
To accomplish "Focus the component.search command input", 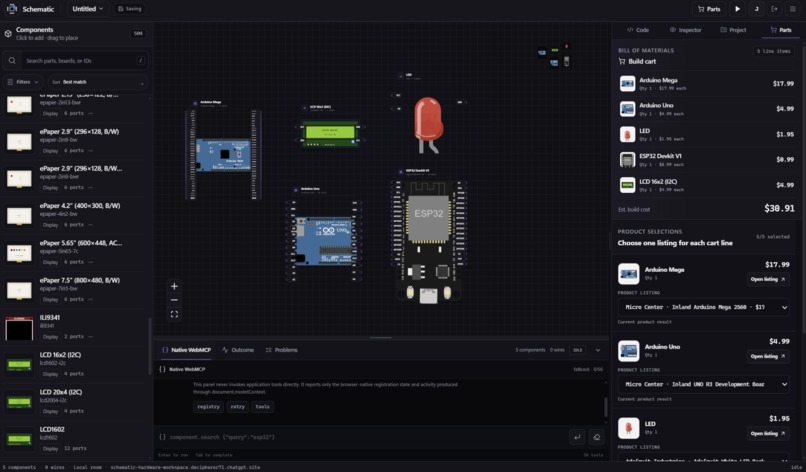I will [x=360, y=437].
